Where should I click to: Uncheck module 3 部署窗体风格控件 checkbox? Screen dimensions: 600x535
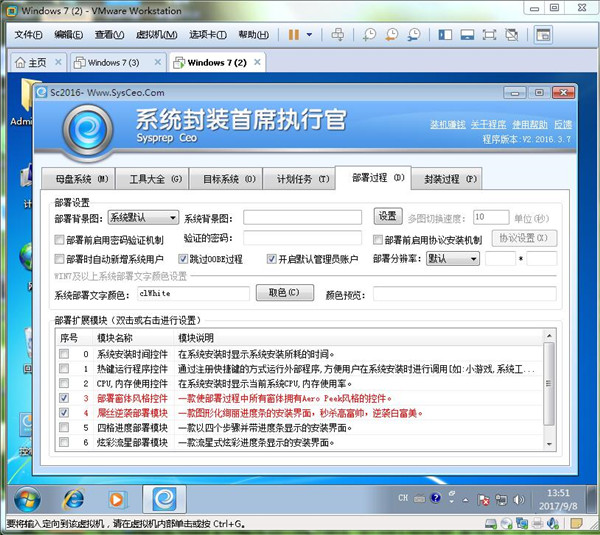click(x=64, y=398)
